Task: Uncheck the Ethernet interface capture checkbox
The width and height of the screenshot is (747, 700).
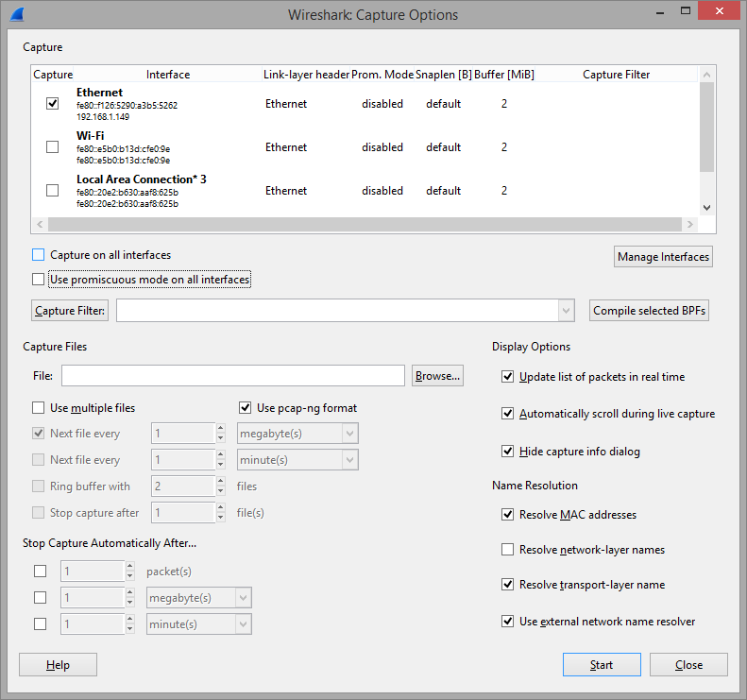Action: 52,103
